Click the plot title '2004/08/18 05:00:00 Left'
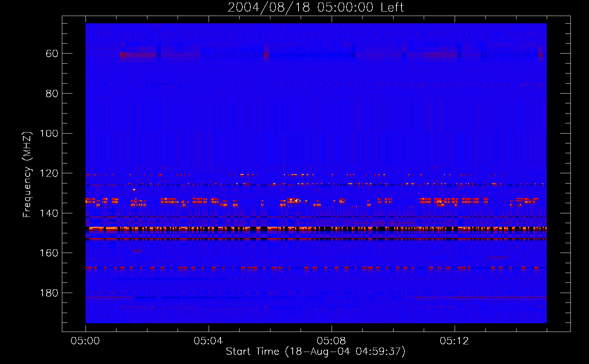 316,7
